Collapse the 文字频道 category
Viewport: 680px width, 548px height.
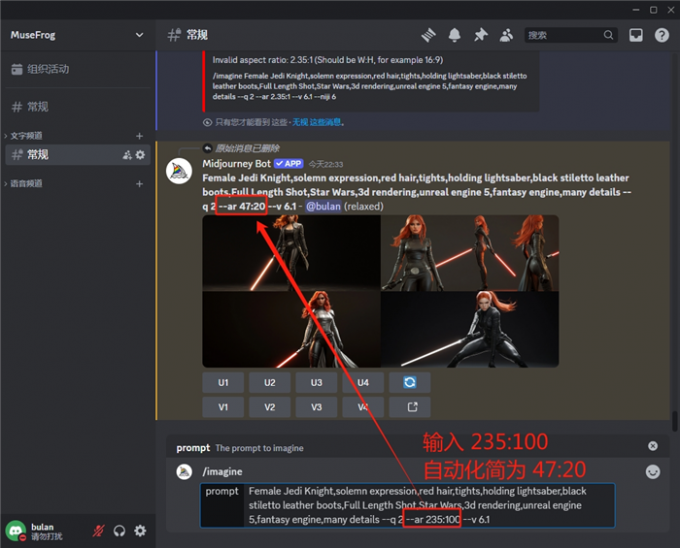pos(26,136)
